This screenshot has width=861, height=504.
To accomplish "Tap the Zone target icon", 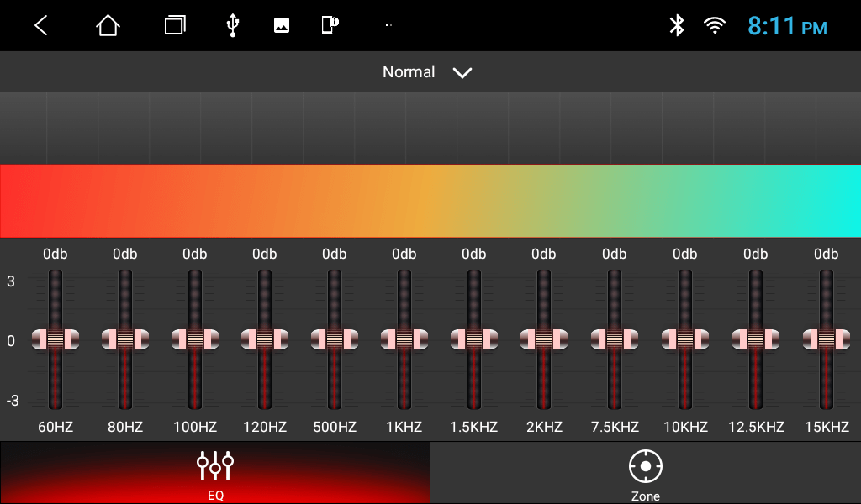I will point(646,465).
